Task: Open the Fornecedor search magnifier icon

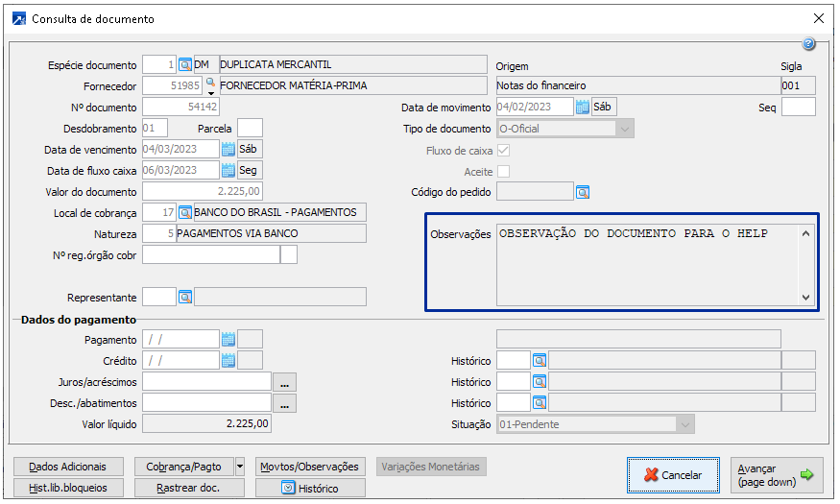Action: (x=210, y=83)
